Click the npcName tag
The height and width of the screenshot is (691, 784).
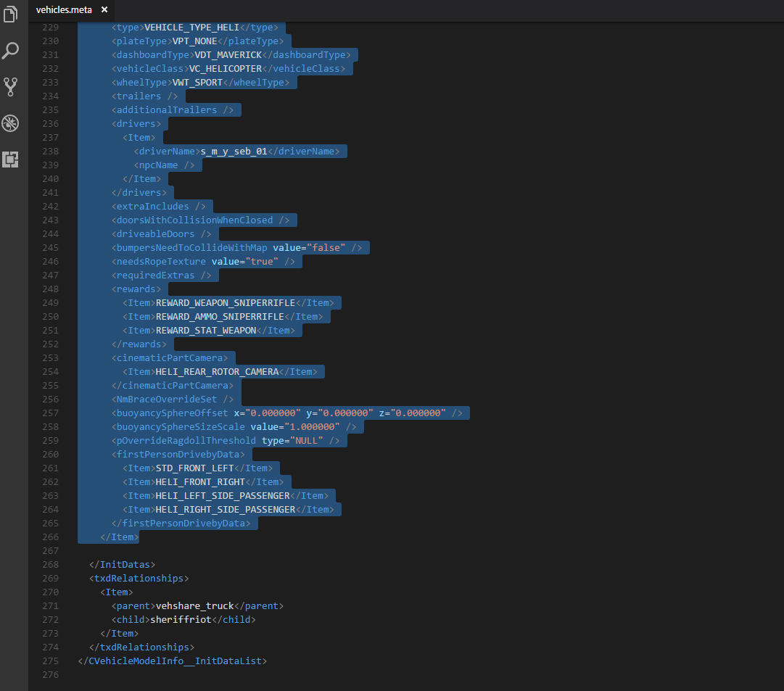coord(164,165)
